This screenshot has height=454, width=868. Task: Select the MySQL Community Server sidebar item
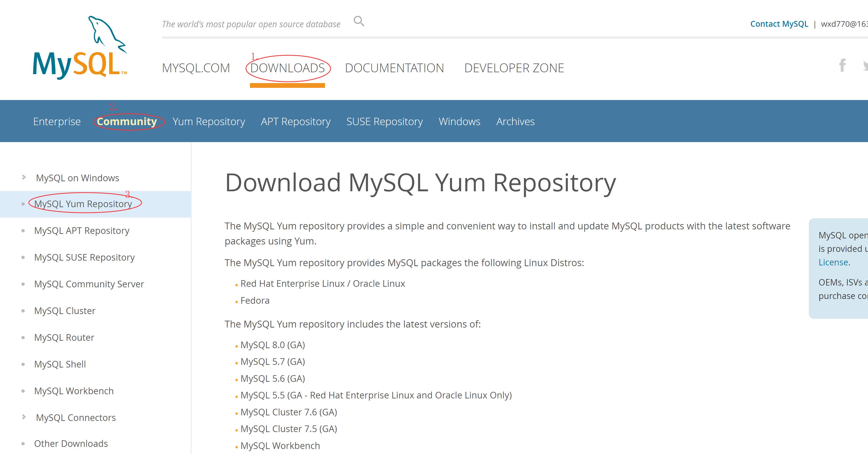pos(89,284)
